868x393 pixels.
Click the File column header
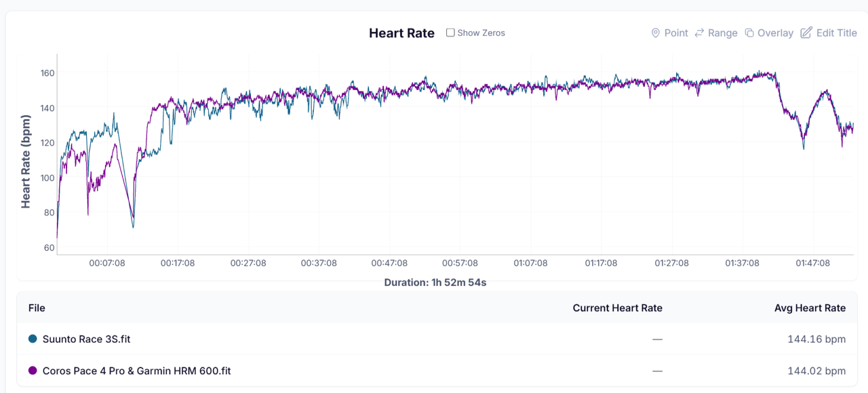click(x=37, y=308)
